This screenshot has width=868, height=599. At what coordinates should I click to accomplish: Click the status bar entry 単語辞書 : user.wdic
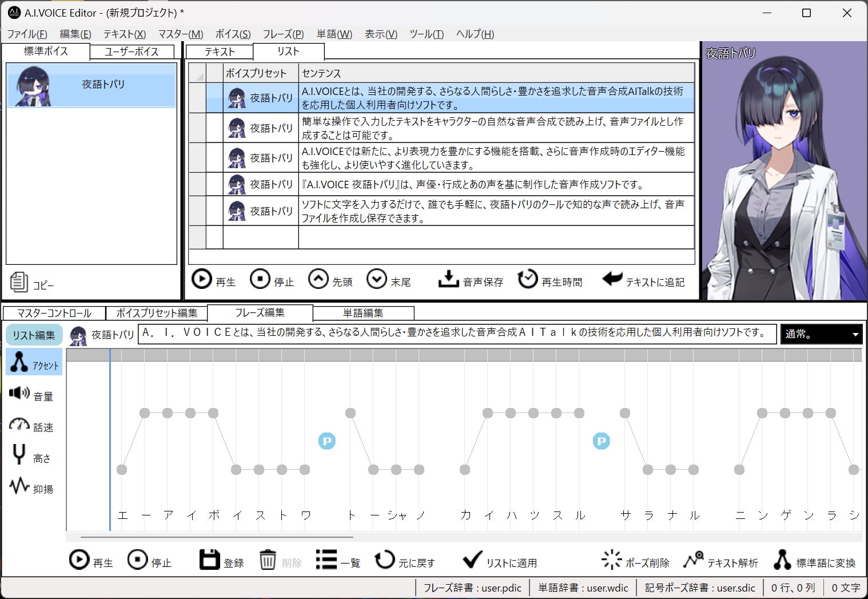[583, 588]
